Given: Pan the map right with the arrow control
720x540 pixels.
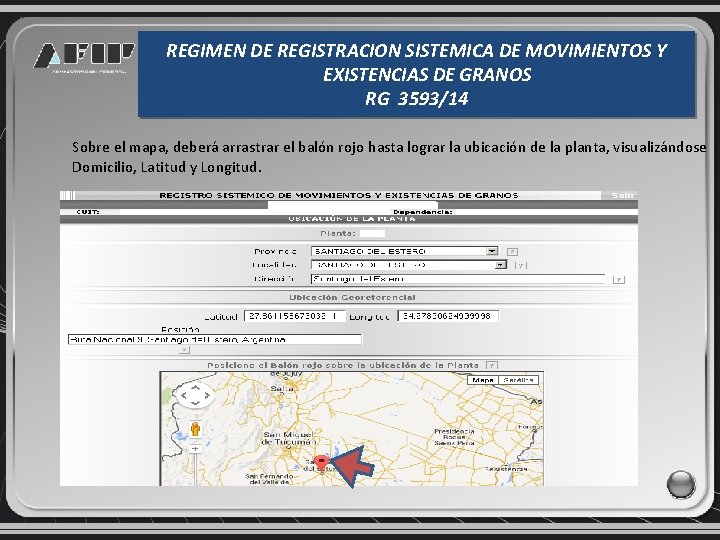Looking at the screenshot, I should (x=207, y=395).
